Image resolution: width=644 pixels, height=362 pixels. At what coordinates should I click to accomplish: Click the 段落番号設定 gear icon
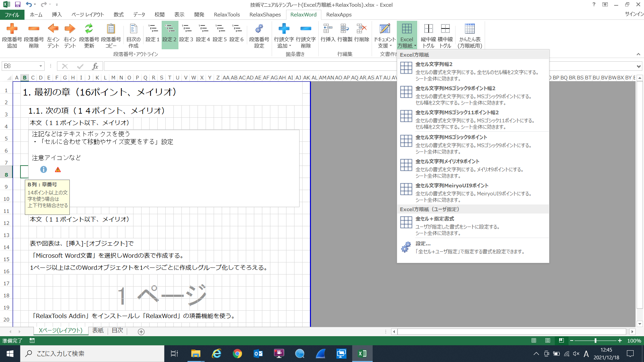259,29
